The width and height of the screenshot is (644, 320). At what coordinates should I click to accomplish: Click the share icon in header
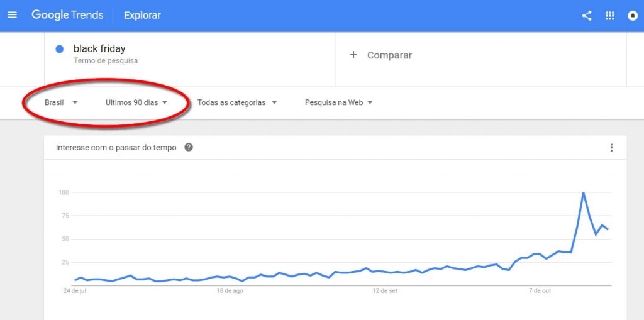point(587,16)
